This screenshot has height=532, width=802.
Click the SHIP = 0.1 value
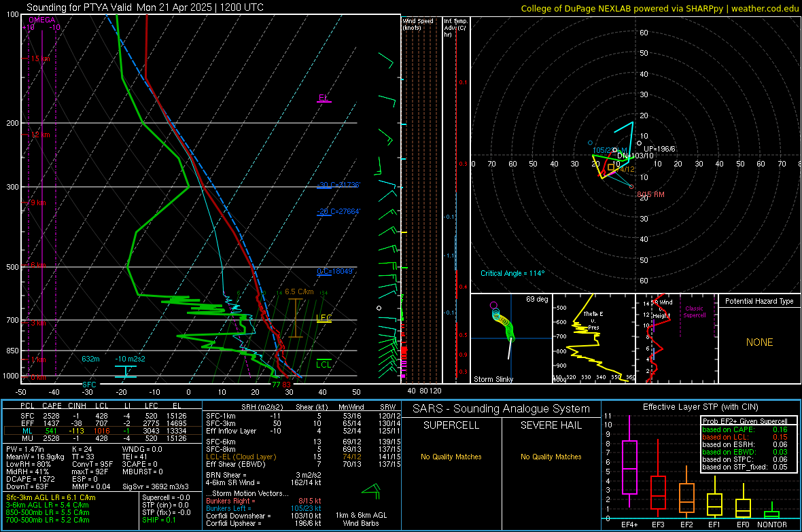[x=158, y=520]
